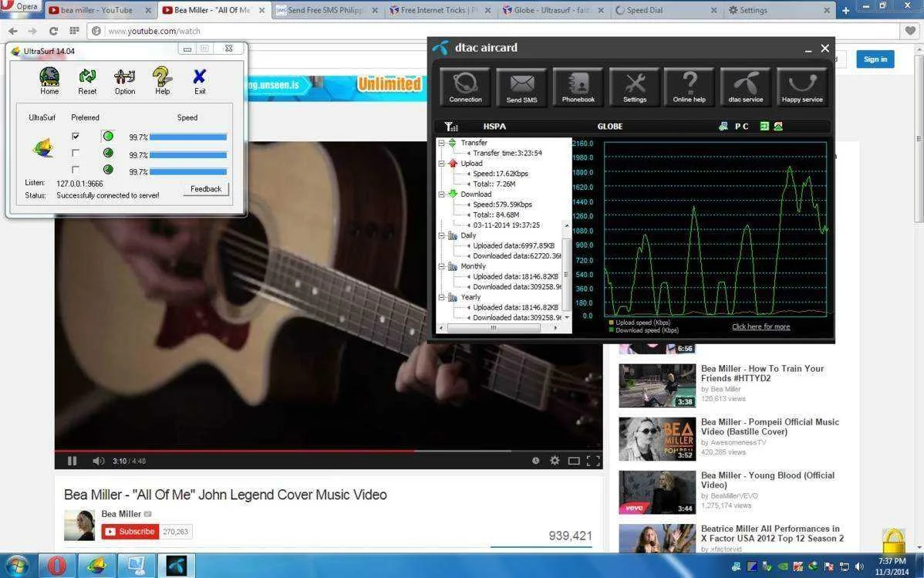Click UltraSurf Home icon
924x578 pixels.
tap(49, 81)
